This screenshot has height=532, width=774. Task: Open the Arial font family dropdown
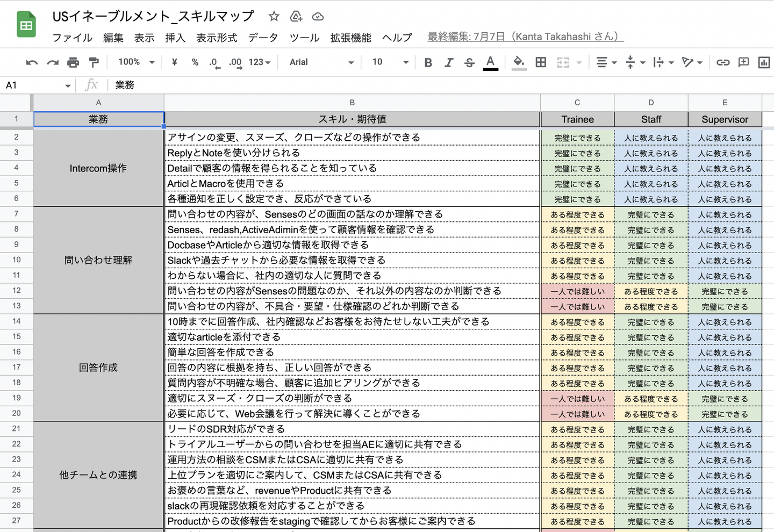(321, 62)
